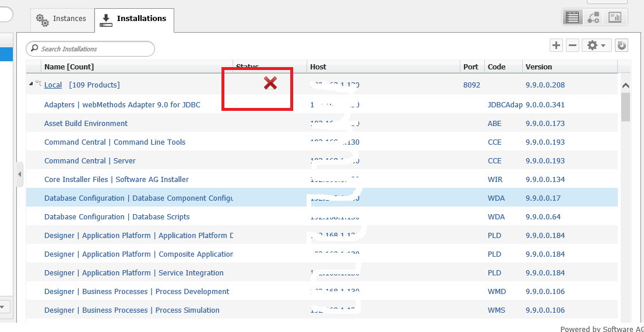This screenshot has width=644, height=332.
Task: Click version 9.0.0.0.341
Action: [x=545, y=104]
